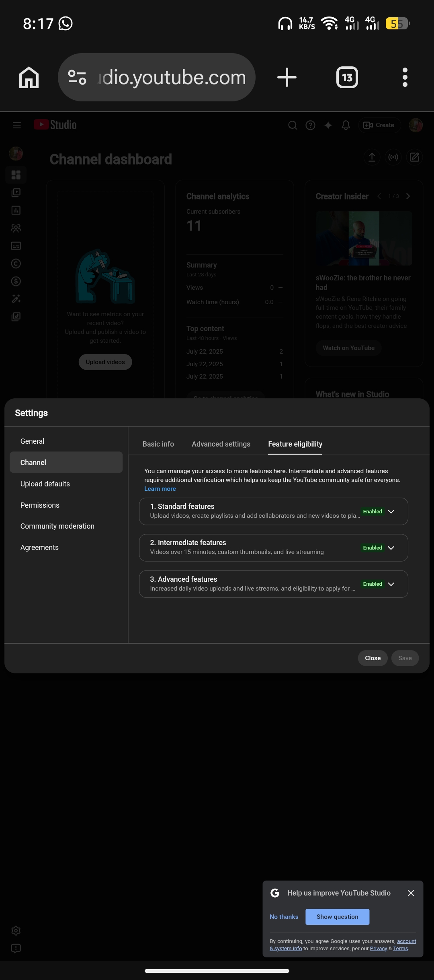Open Send feedback icon in sidebar
The image size is (434, 980).
tap(16, 948)
